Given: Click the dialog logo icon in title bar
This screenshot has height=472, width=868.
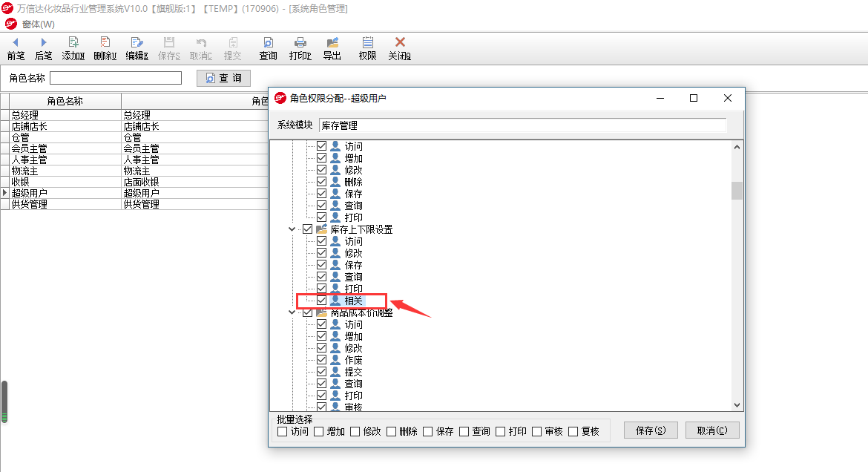Looking at the screenshot, I should coord(280,98).
